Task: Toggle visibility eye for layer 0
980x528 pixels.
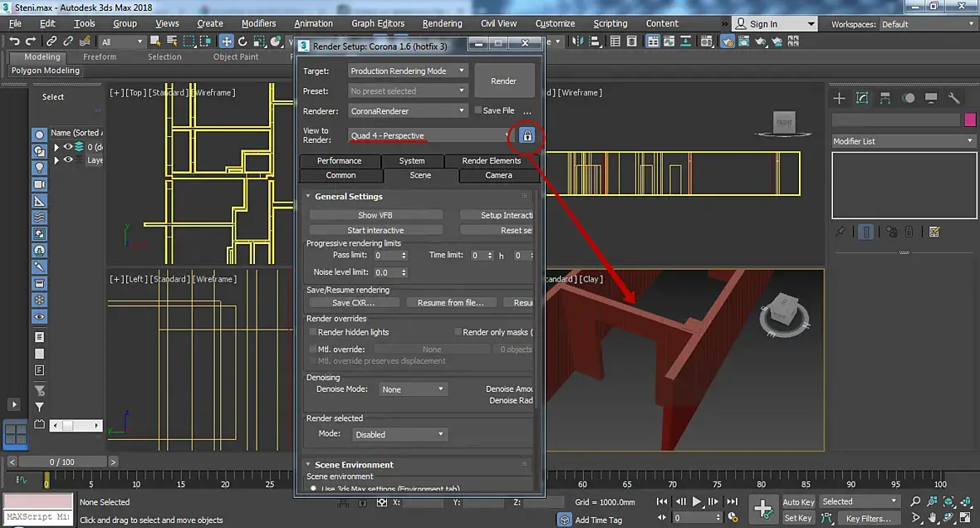Action: [68, 147]
